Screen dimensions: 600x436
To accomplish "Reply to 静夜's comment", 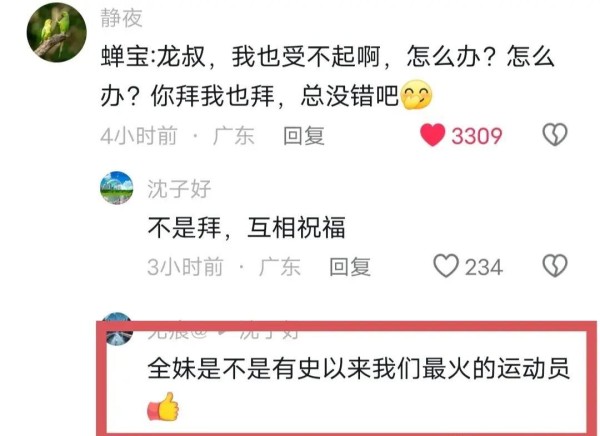I will [304, 136].
